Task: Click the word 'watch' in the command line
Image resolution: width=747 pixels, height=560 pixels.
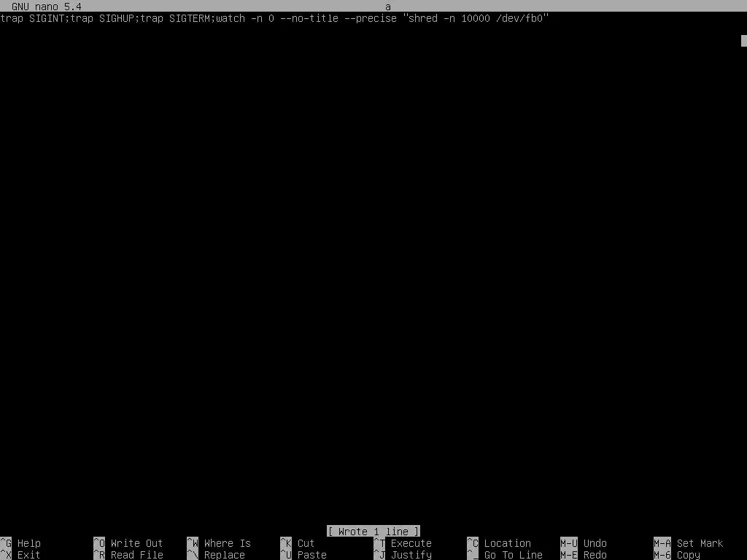Action: (231, 18)
